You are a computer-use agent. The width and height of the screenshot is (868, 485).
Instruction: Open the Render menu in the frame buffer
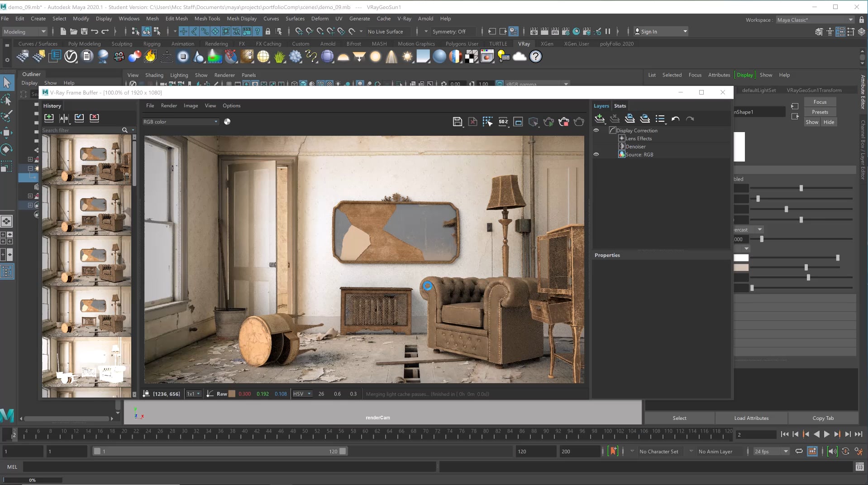pyautogui.click(x=169, y=105)
